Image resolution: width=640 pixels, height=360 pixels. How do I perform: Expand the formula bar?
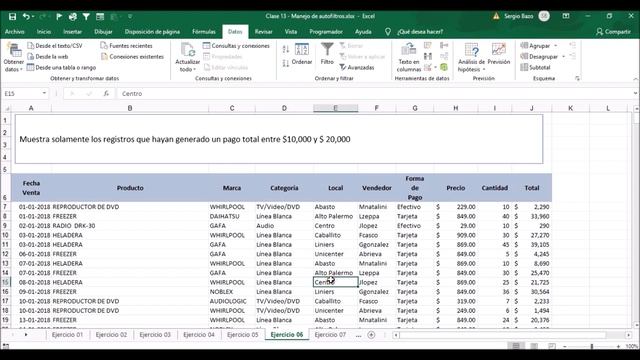[635, 93]
